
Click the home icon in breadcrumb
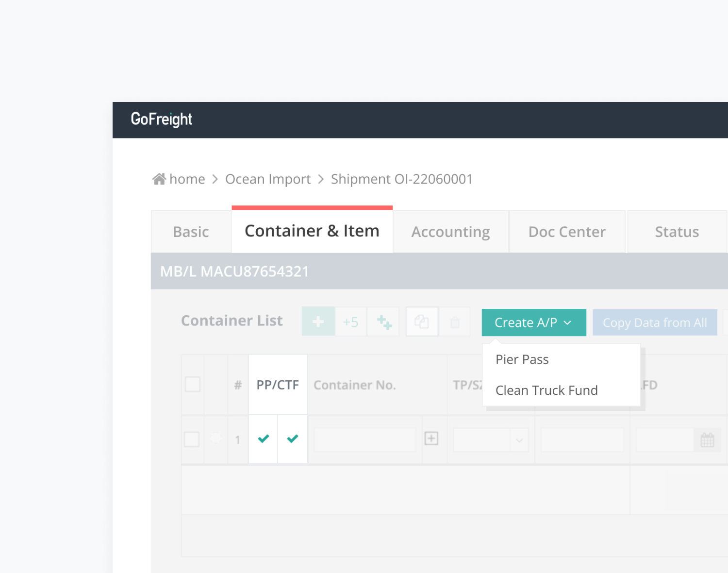[159, 179]
